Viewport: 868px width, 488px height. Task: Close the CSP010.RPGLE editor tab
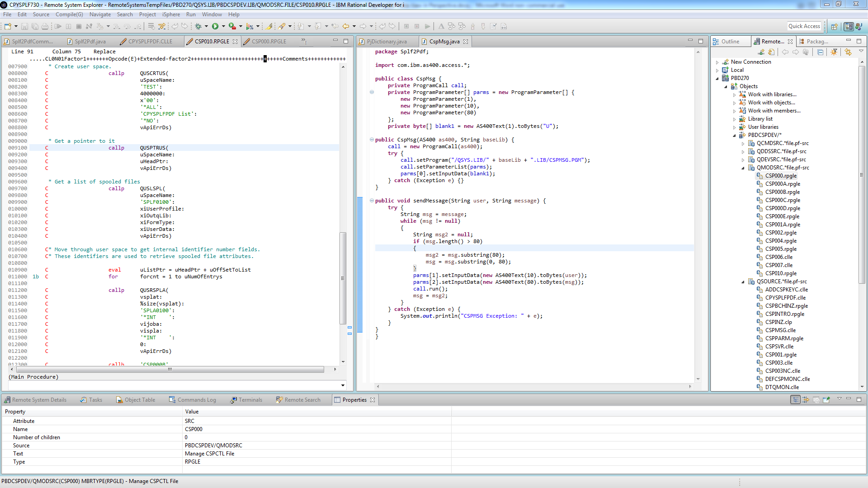click(x=235, y=41)
